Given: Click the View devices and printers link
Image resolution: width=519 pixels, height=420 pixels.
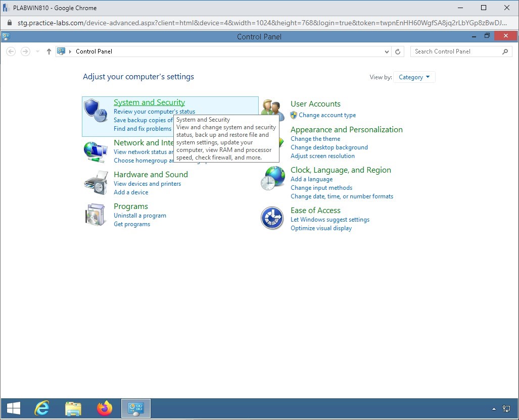Looking at the screenshot, I should (x=147, y=184).
